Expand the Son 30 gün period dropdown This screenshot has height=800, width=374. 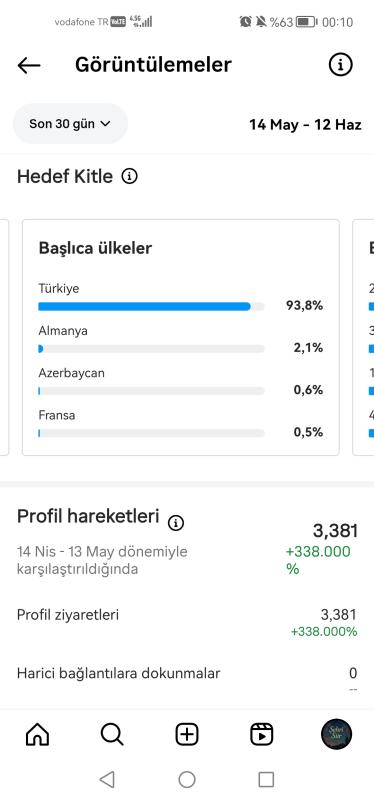[70, 123]
